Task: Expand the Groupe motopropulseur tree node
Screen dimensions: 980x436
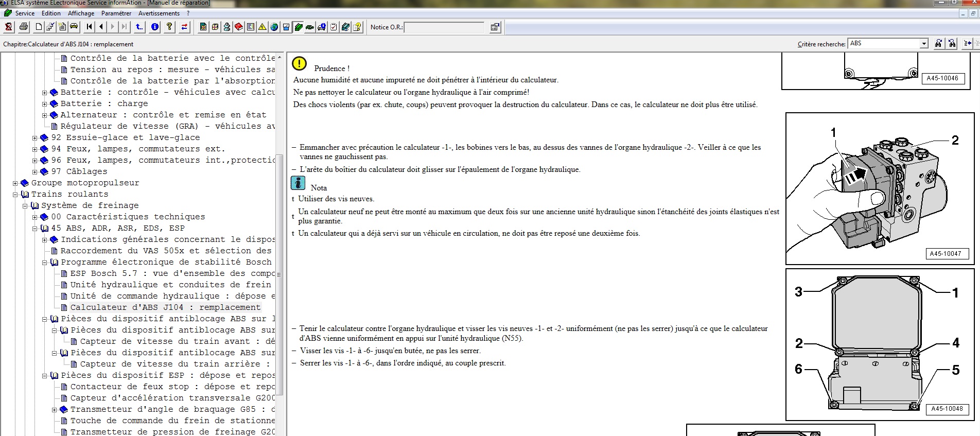Action: pos(15,183)
